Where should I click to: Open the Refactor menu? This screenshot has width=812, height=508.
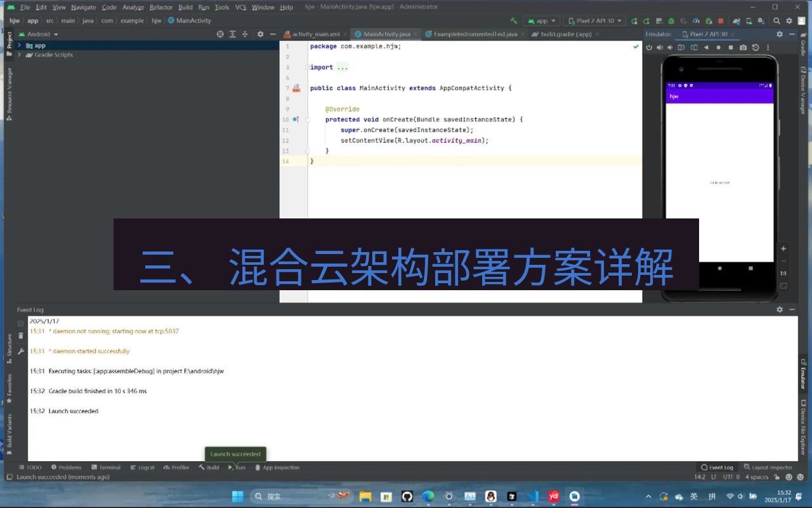[x=161, y=7]
